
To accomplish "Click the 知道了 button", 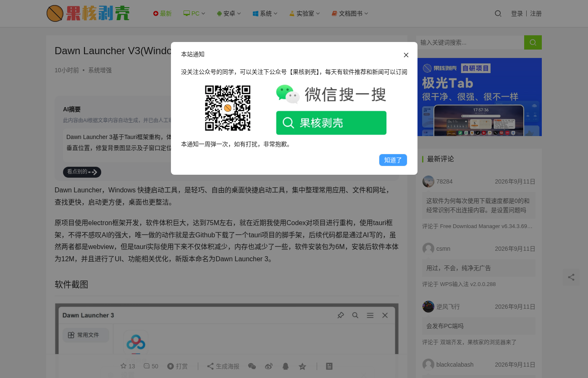I will point(393,160).
